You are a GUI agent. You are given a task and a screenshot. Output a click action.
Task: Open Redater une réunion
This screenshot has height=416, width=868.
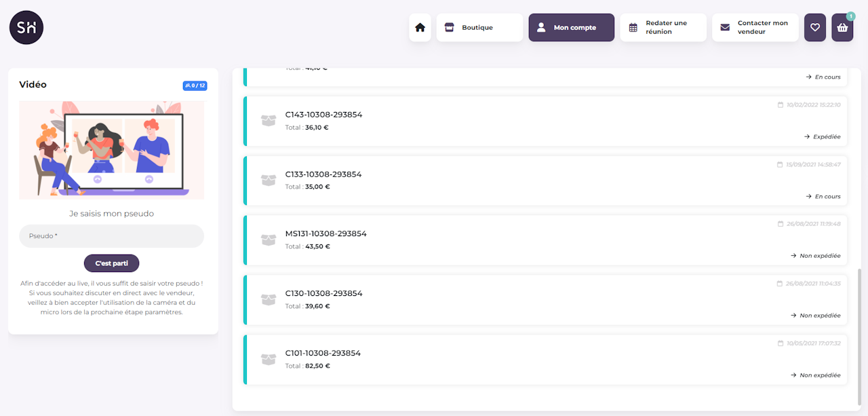pyautogui.click(x=663, y=28)
